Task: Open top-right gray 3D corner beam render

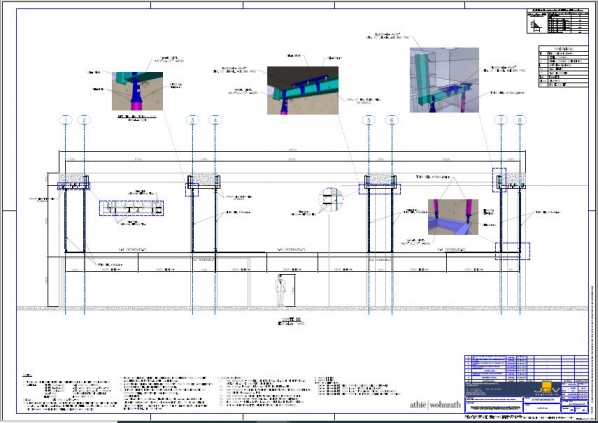Action: pos(444,80)
